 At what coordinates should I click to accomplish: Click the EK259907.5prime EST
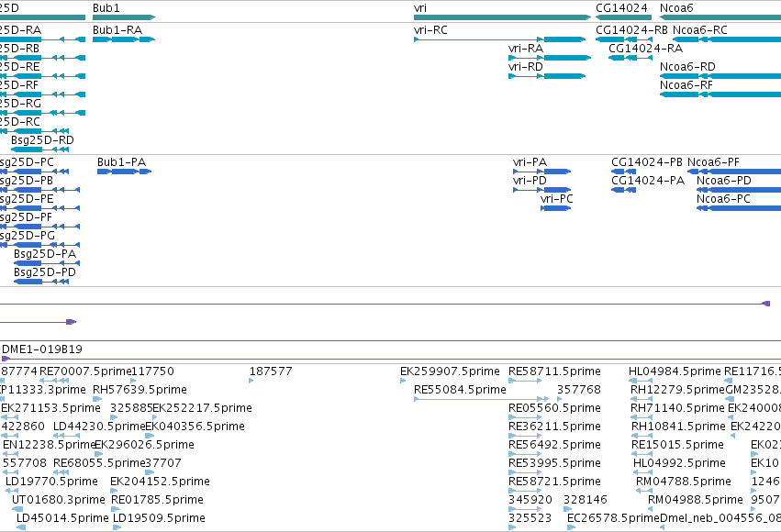403,381
